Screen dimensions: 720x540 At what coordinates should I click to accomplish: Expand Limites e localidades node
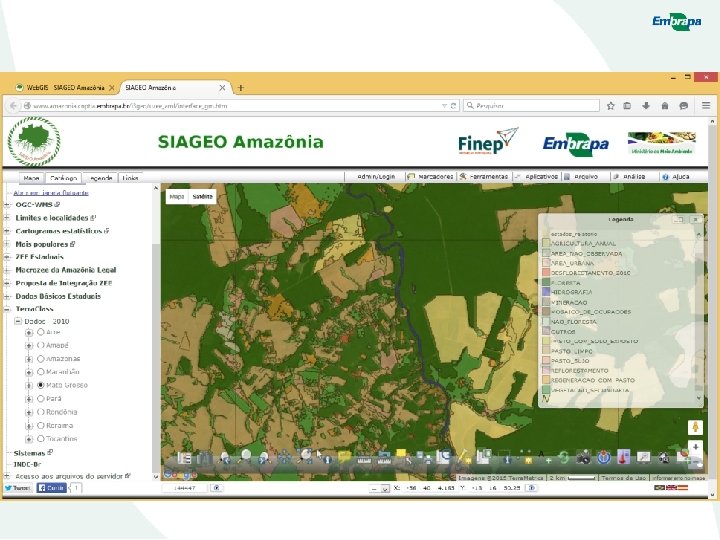[7, 218]
